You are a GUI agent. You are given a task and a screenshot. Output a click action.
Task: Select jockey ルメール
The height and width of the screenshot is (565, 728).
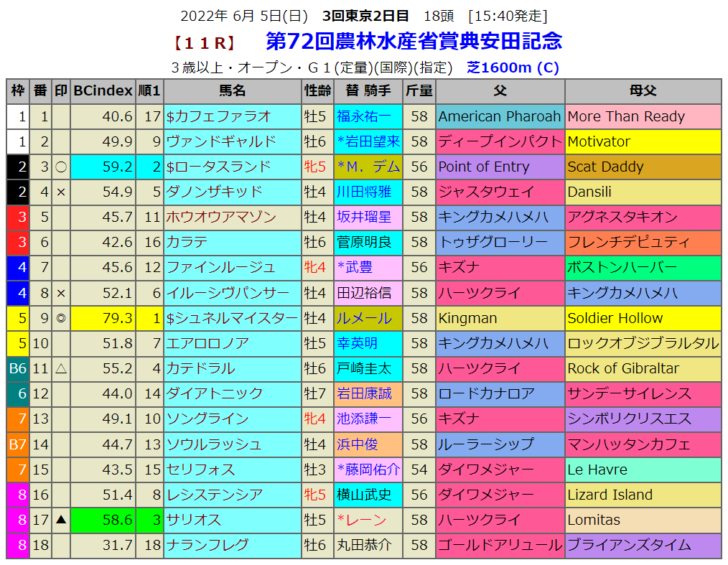click(364, 318)
